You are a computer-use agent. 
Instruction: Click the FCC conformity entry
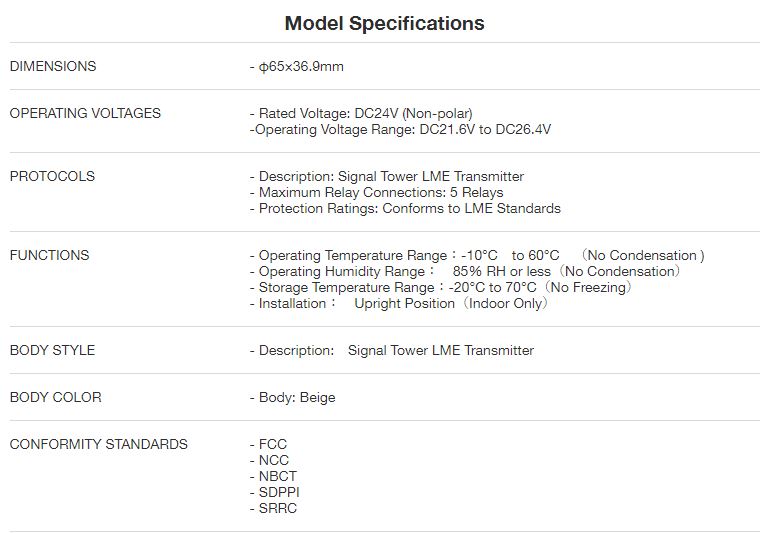point(273,444)
